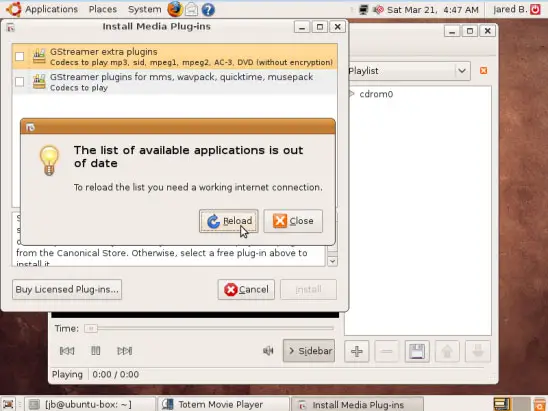Click the next track button in Totem
The image size is (548, 411).
click(125, 351)
